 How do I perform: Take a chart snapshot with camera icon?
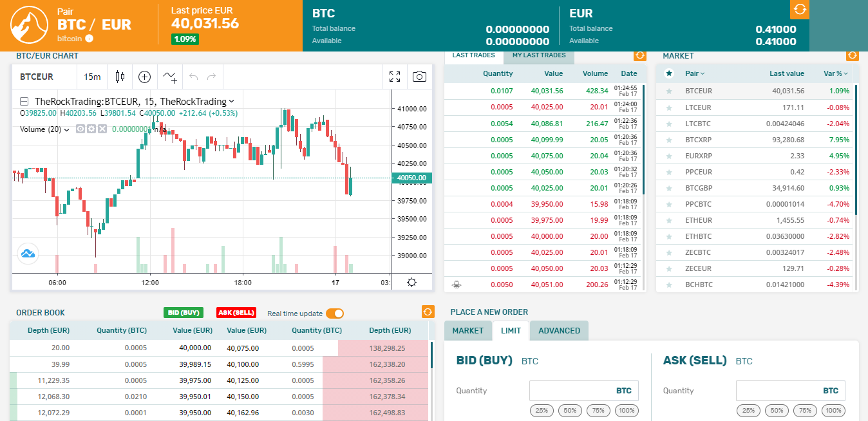(419, 77)
